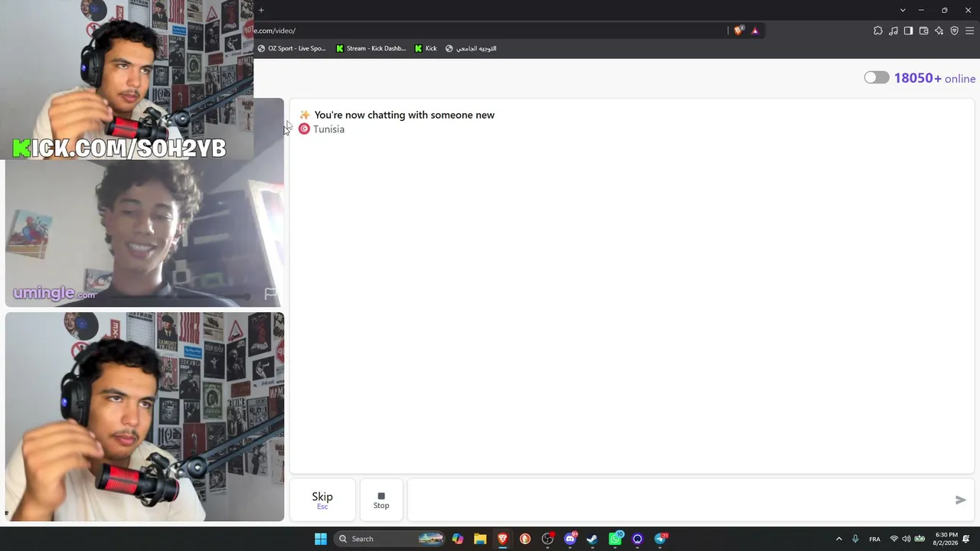Show hidden system tray icons
980x551 pixels.
click(x=839, y=539)
